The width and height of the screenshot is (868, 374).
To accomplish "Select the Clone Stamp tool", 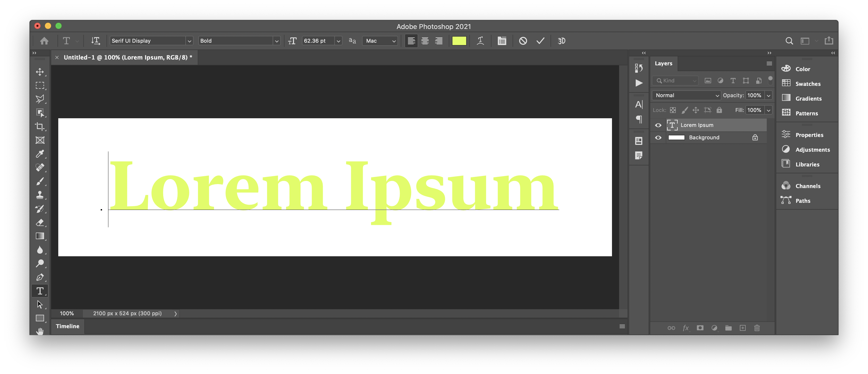I will point(40,195).
